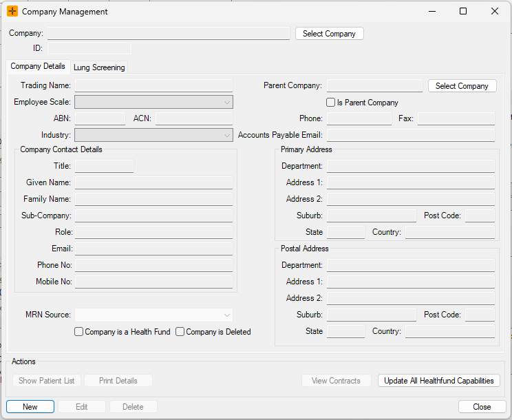Click the ABN input field
Screen dimensions: 512x420
point(100,119)
